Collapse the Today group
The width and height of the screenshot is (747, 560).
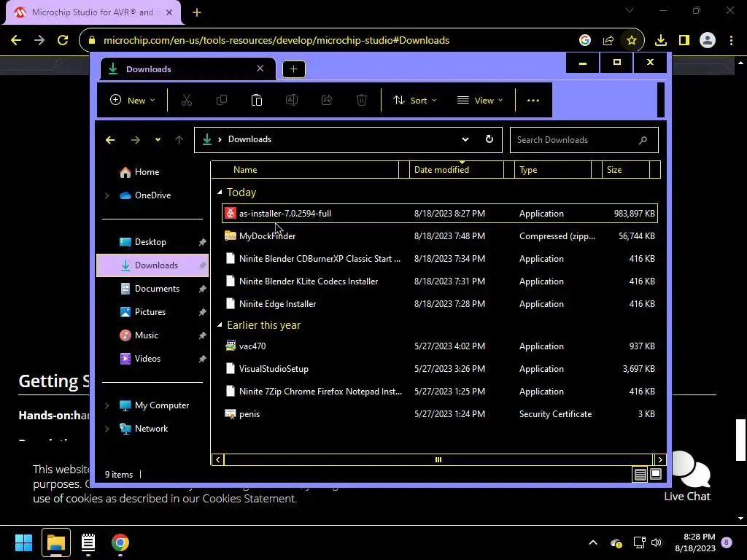[220, 192]
